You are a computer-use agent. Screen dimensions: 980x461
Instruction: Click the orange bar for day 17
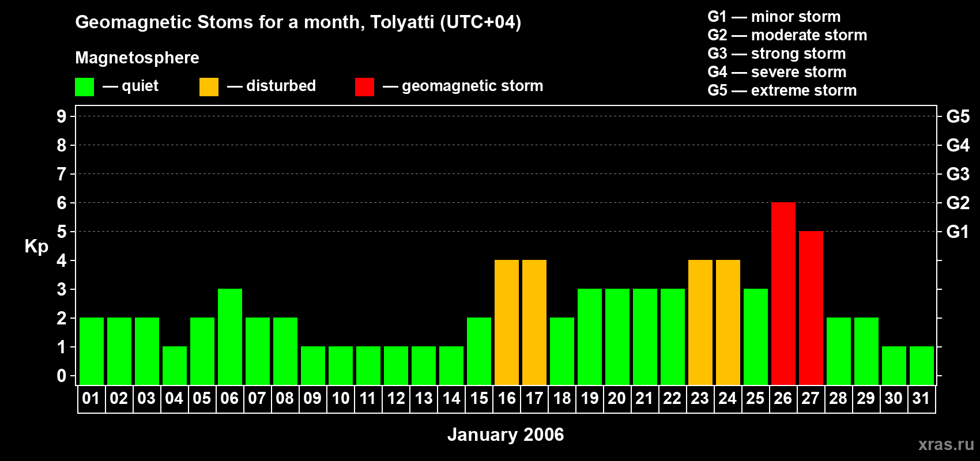click(534, 323)
